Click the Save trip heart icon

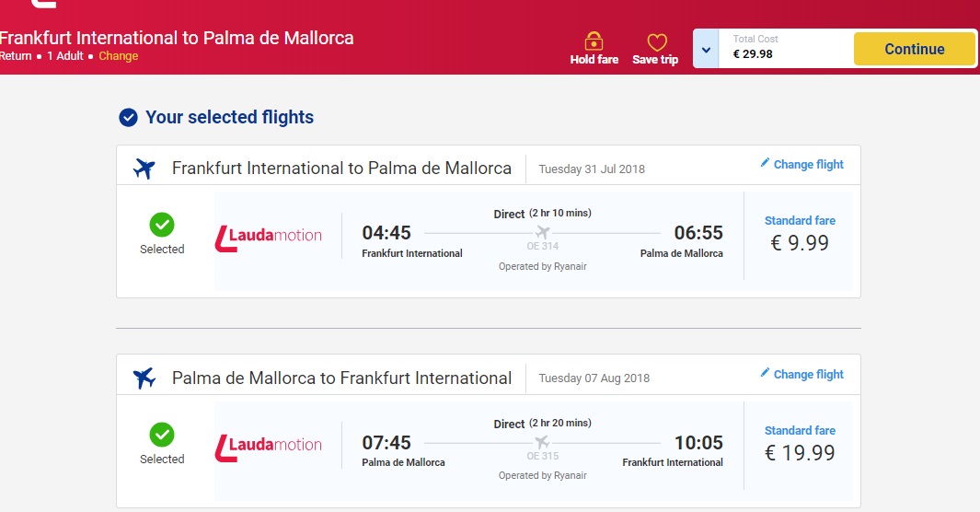click(x=656, y=42)
